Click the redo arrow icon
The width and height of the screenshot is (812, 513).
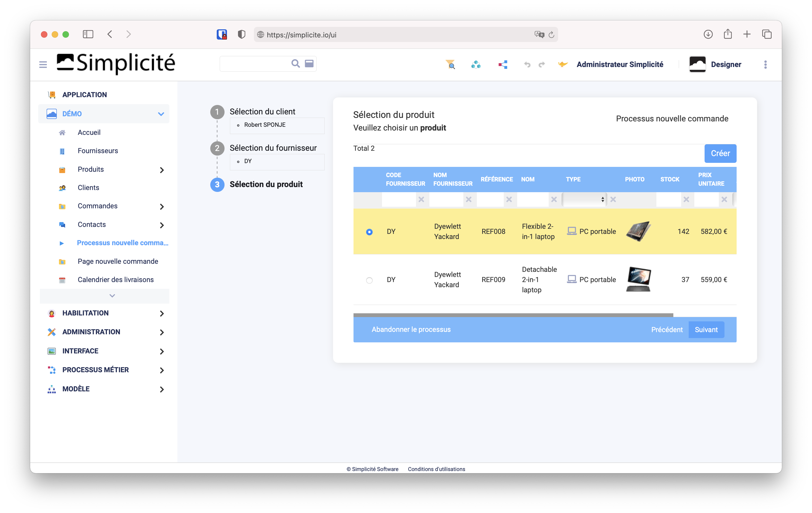tap(542, 64)
